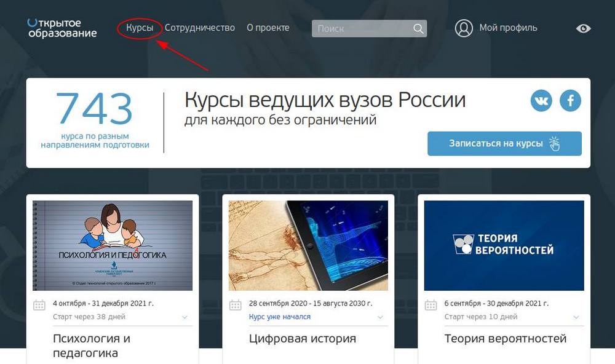The image size is (615, 364).
Task: Expand dates dropdown for Психология и педагогика
Action: coord(184,317)
